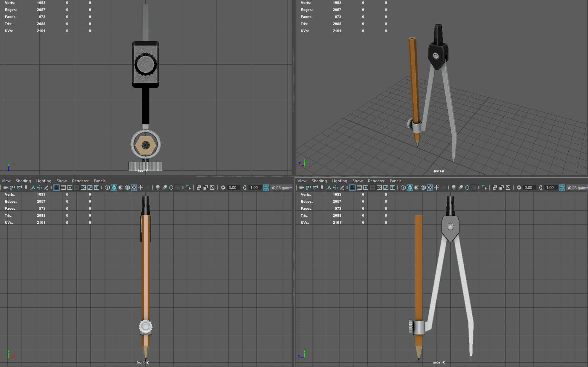
Task: Click Safe Title T icon in side panel
Action: pos(393,188)
